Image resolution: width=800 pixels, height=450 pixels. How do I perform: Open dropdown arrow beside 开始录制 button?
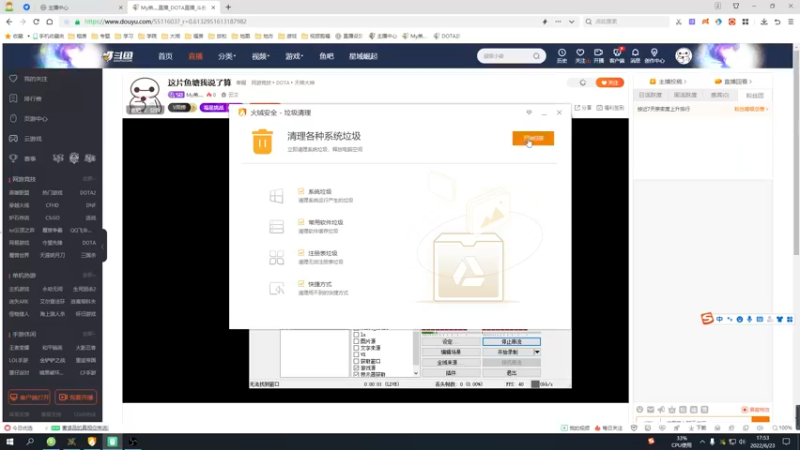tap(537, 352)
